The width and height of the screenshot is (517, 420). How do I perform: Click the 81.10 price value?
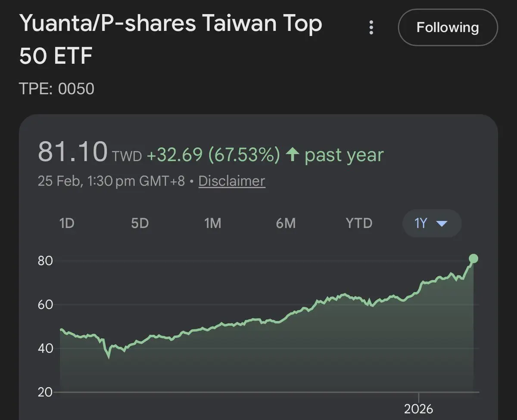pos(72,152)
